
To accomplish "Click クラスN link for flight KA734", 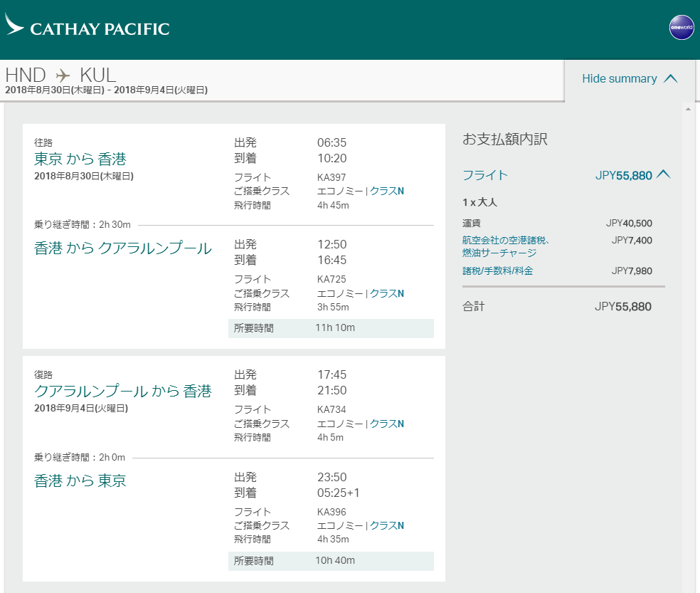I will tap(386, 424).
